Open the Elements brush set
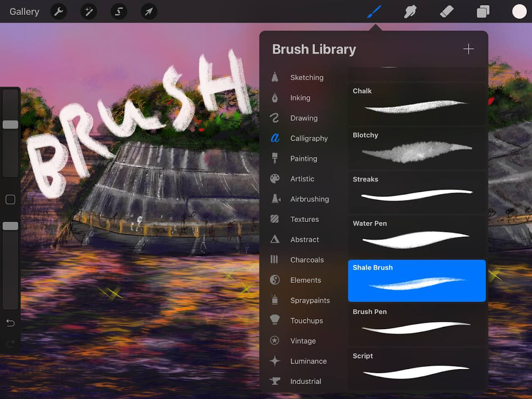The height and width of the screenshot is (399, 532). pos(305,280)
